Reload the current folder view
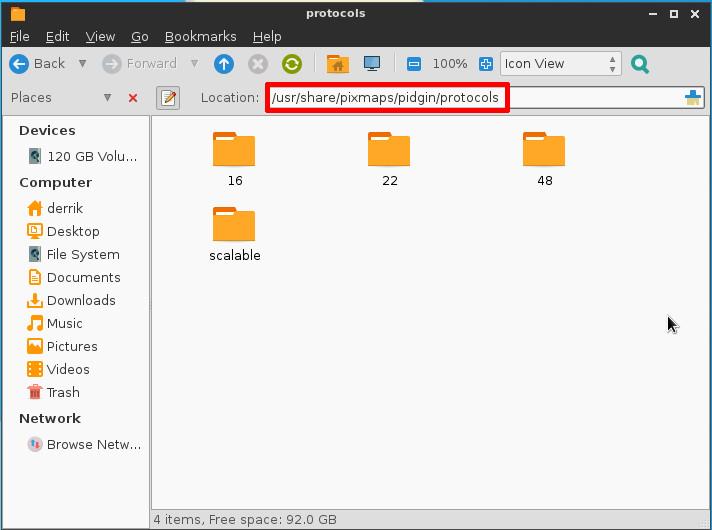Screen dimensions: 712x530 [292, 64]
